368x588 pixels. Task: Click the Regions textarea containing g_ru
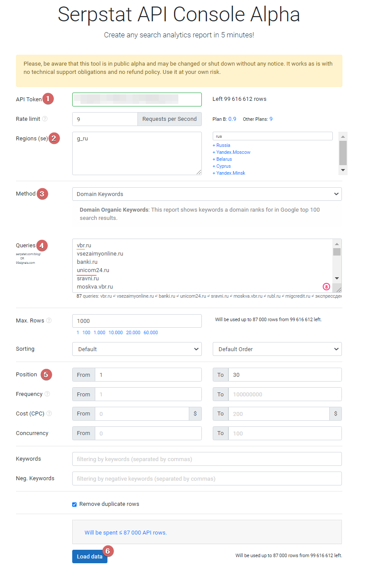[137, 153]
